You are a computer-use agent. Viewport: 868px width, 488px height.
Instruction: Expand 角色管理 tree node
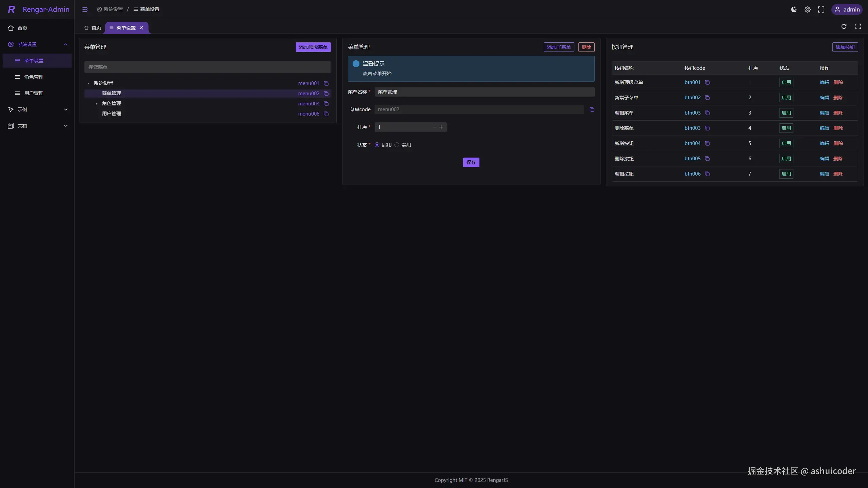pos(97,104)
